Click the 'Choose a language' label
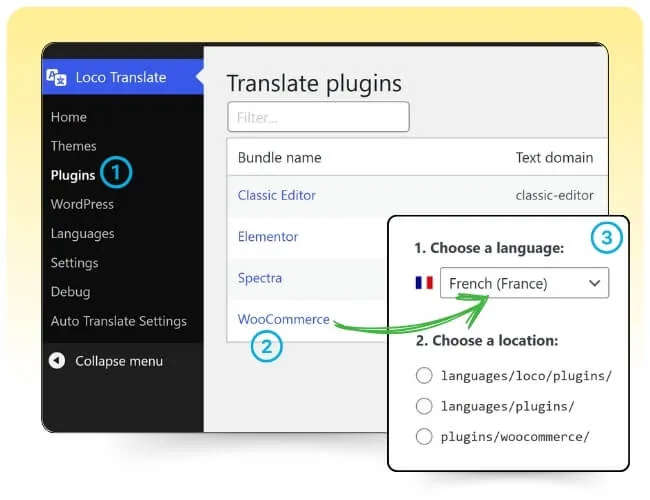 [x=489, y=248]
